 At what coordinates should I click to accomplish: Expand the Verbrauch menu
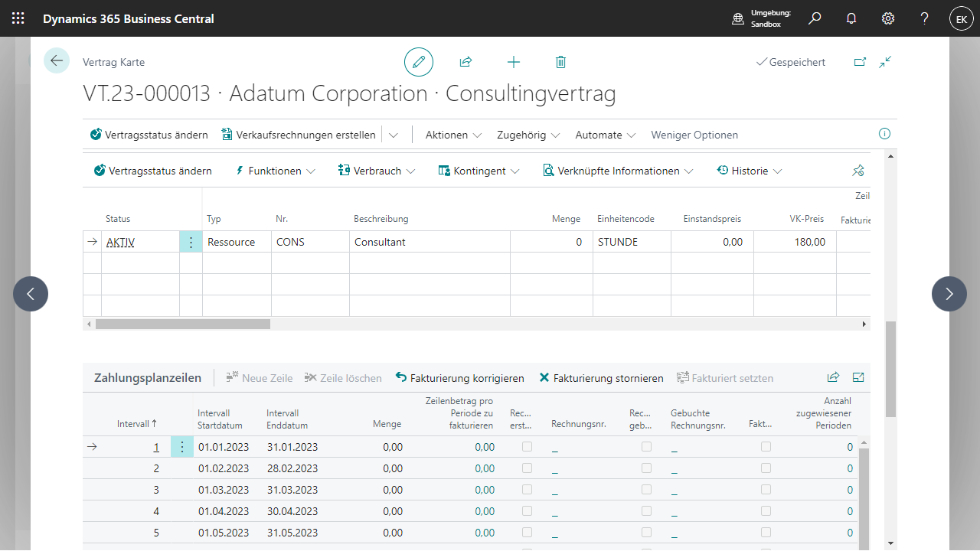coord(378,171)
